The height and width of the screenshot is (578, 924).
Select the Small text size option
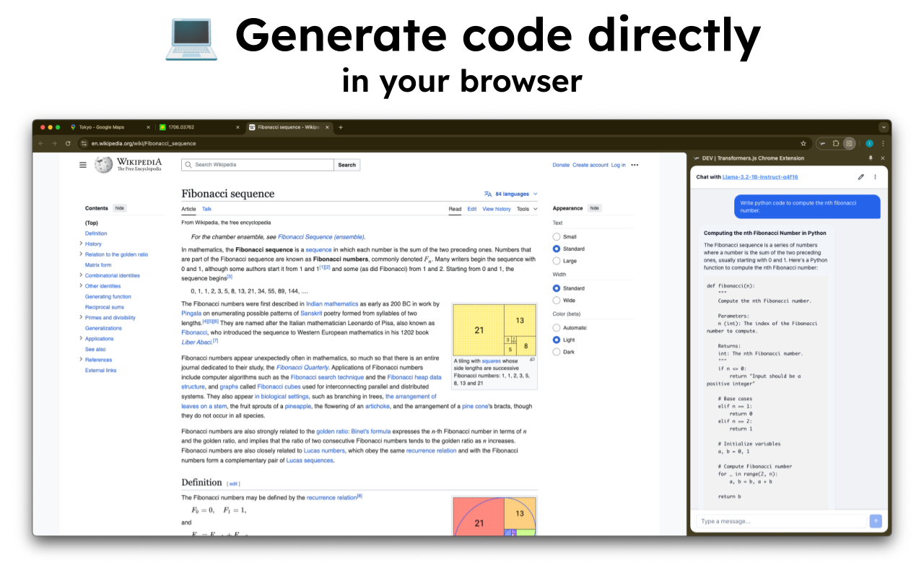pyautogui.click(x=557, y=237)
